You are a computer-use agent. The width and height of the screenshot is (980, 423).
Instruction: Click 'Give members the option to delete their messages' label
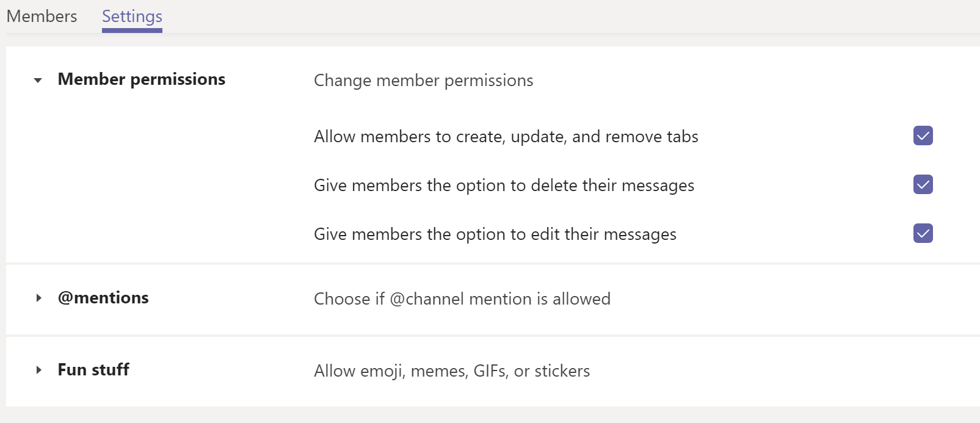click(x=504, y=186)
